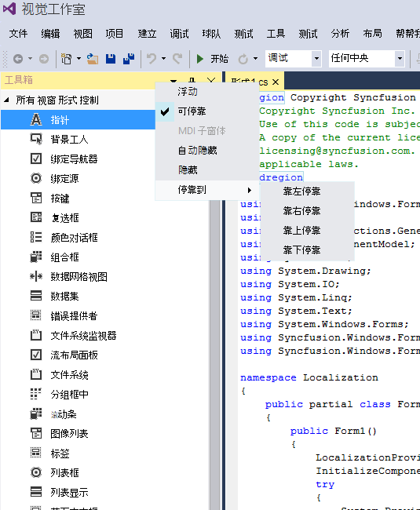Click the restart/refresh circular arrow icon
This screenshot has height=510, width=420.
click(243, 59)
